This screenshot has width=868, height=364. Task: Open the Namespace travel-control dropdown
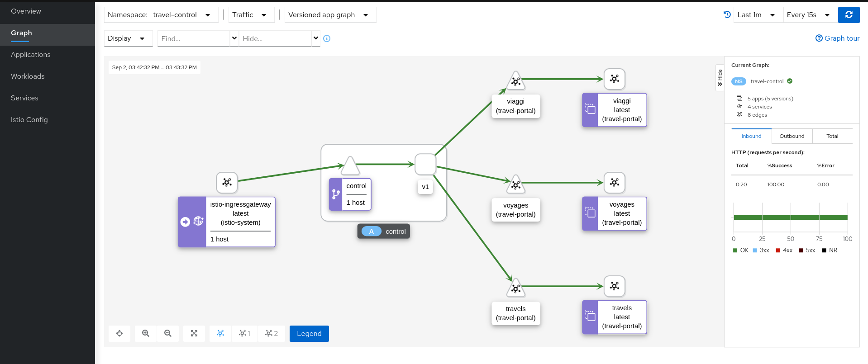(x=161, y=15)
